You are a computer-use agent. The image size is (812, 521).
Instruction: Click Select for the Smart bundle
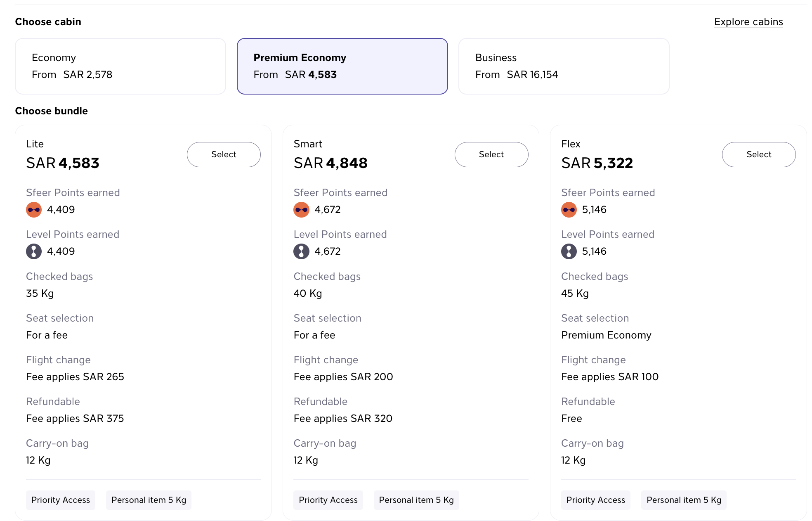[x=491, y=154]
